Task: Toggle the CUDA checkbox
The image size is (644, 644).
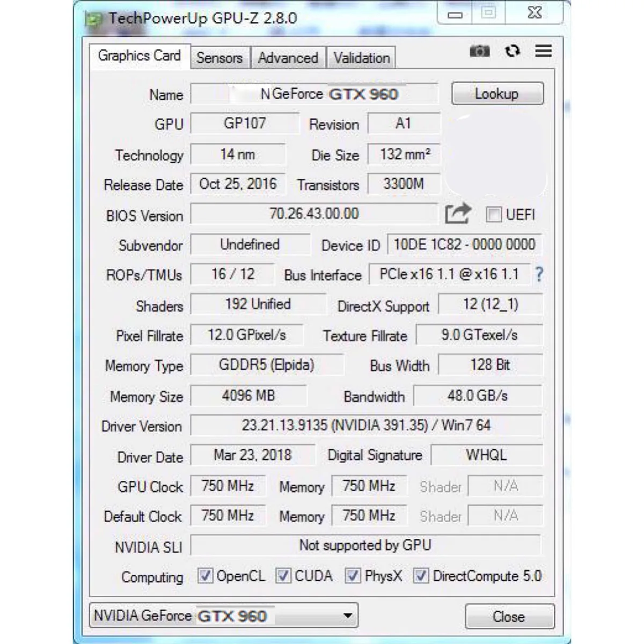Action: 283,576
